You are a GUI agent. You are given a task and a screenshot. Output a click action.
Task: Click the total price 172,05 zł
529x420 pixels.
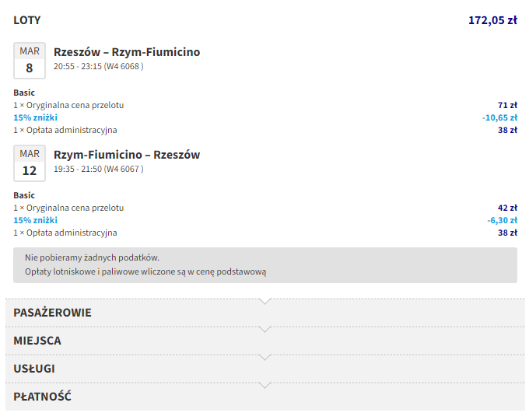click(492, 20)
